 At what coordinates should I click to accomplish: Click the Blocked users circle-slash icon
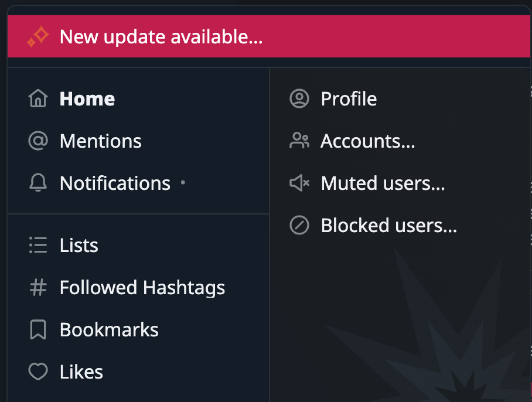coord(299,225)
